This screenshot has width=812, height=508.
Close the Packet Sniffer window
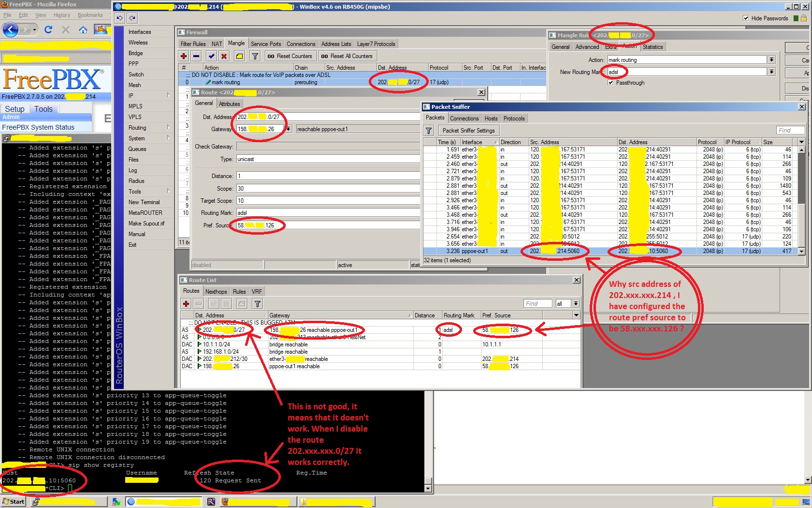pyautogui.click(x=802, y=107)
